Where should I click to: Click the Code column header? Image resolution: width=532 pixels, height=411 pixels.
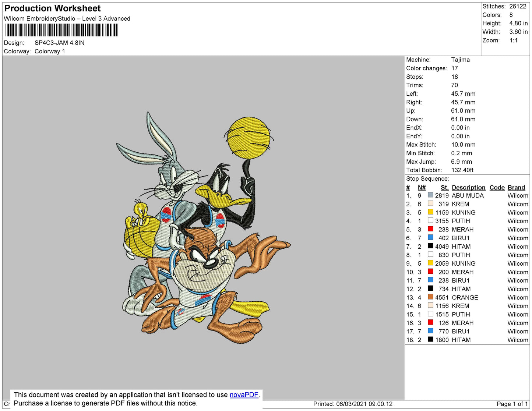[497, 187]
